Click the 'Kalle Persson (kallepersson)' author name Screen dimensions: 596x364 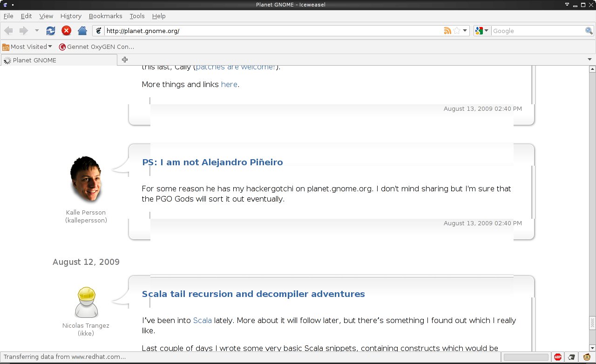[86, 216]
